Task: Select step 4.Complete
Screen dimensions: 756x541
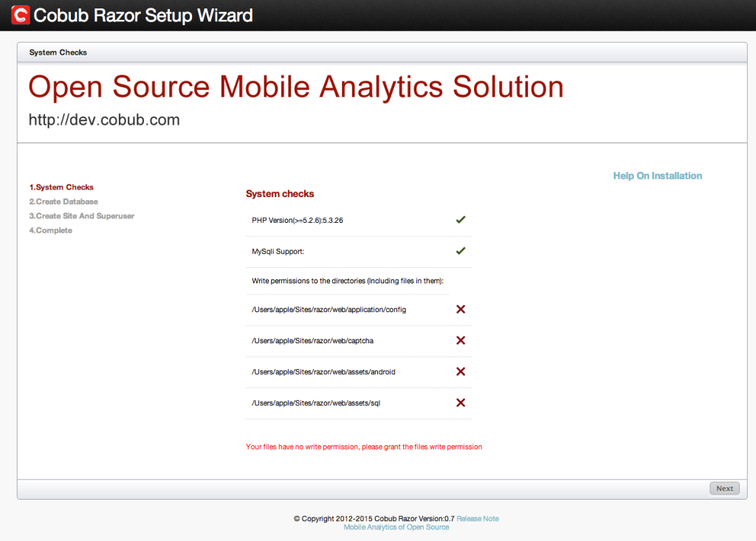Action: 51,230
